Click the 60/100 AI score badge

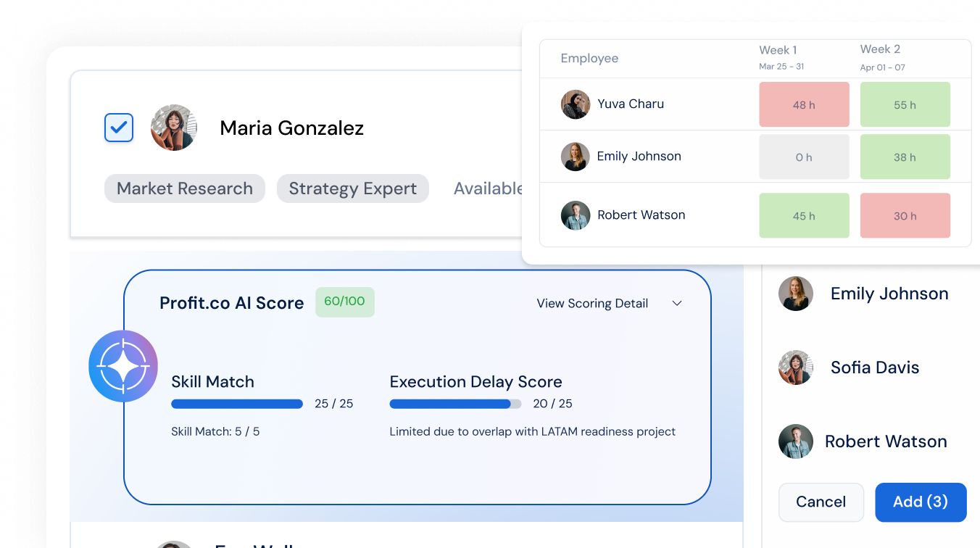pos(345,302)
